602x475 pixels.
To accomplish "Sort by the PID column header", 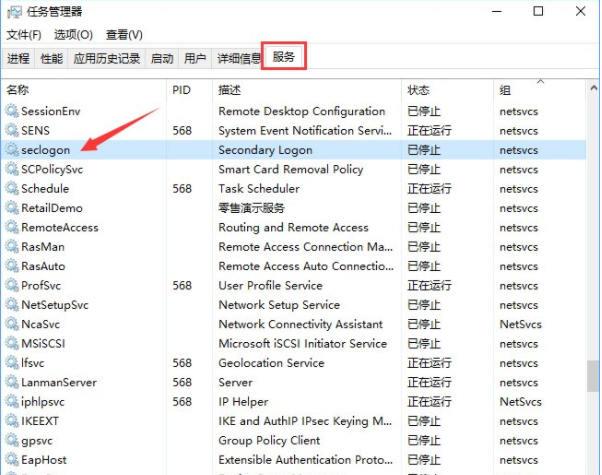I will point(181,90).
